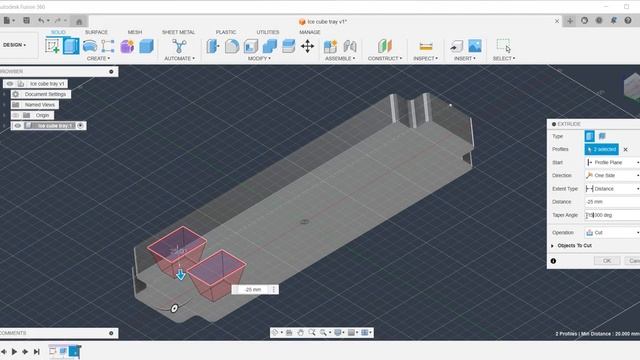Open the Extent Type Distance dropdown
This screenshot has height=360, width=640.
(612, 189)
